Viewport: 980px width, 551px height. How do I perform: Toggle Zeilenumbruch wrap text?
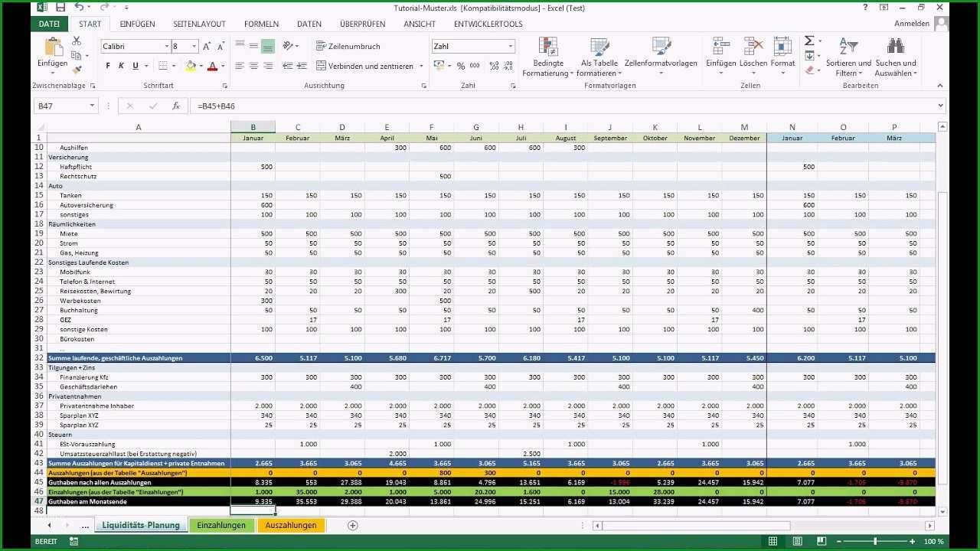pyautogui.click(x=348, y=46)
